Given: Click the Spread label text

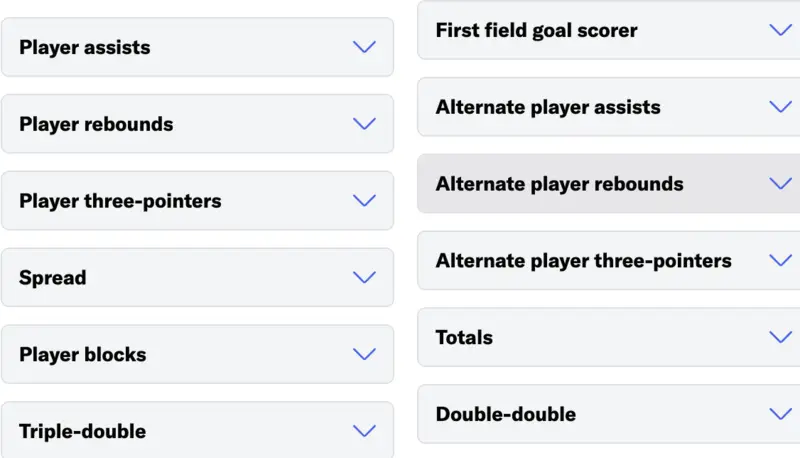Looking at the screenshot, I should (x=52, y=278).
